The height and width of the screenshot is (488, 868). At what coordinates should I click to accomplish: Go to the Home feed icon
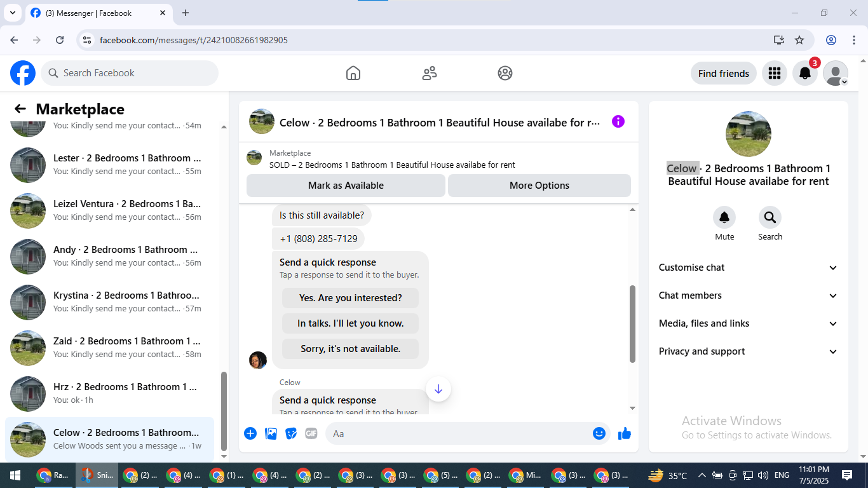point(353,73)
